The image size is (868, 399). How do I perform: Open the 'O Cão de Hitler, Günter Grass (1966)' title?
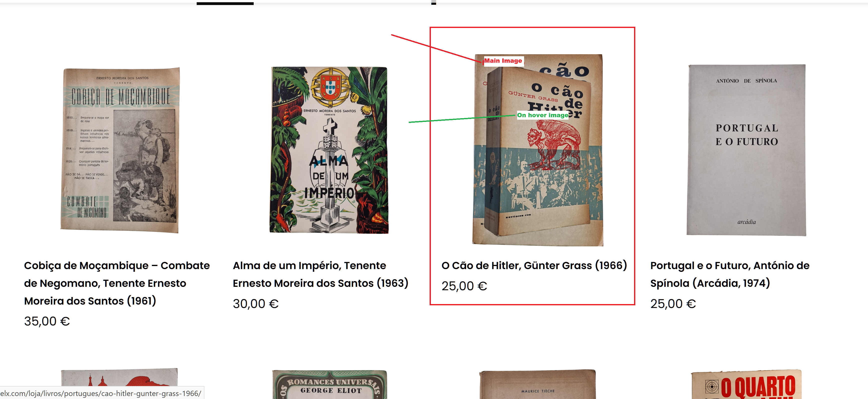[x=534, y=265]
